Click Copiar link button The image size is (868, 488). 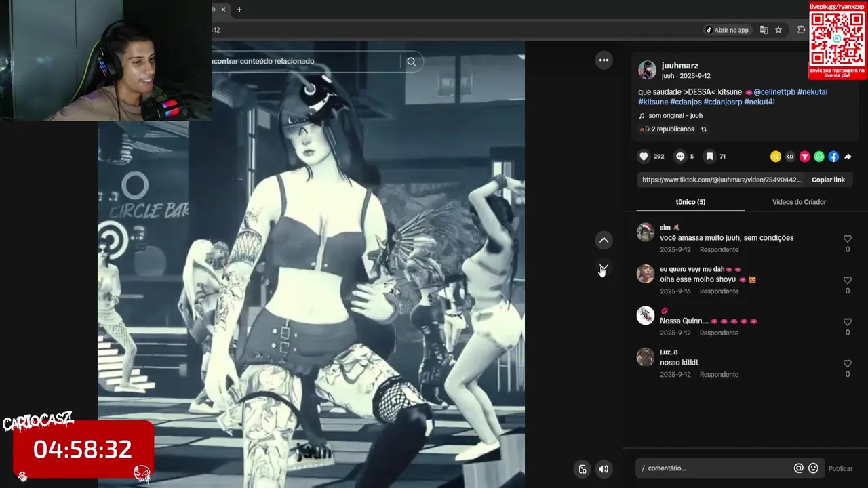point(828,180)
